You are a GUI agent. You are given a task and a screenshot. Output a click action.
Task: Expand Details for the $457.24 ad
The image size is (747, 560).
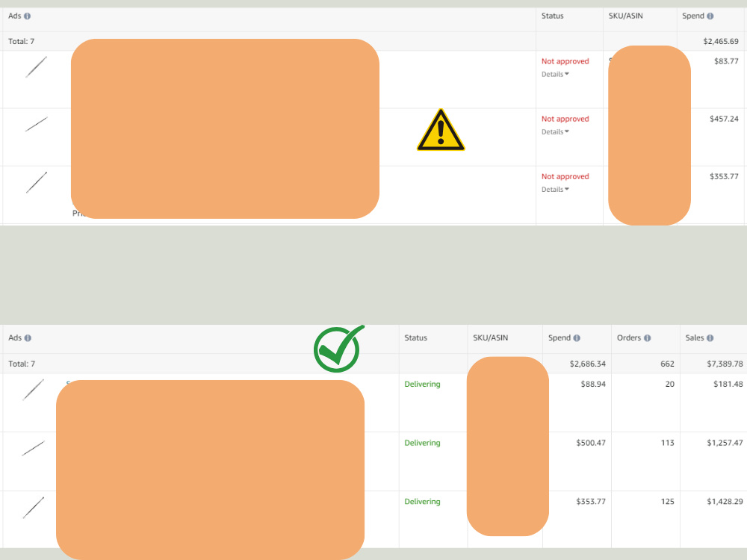(555, 132)
